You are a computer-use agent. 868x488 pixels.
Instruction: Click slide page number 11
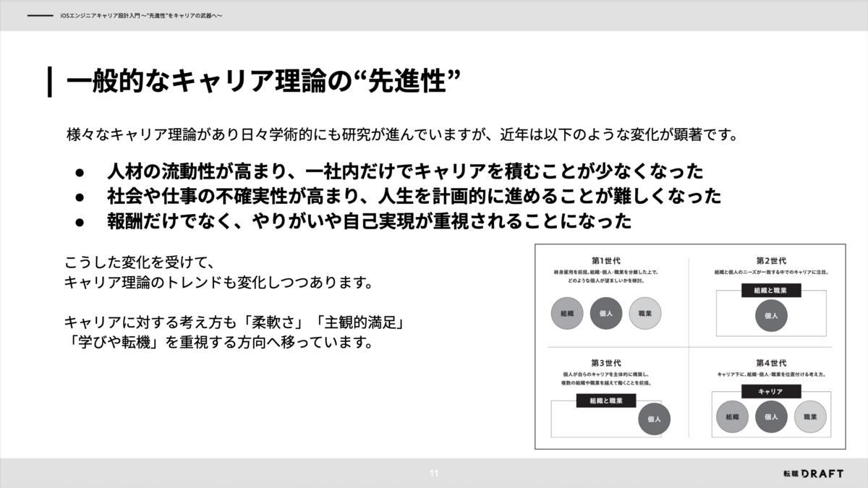click(434, 474)
